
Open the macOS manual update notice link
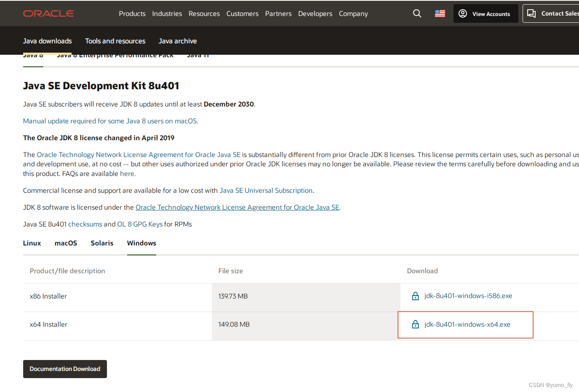point(110,121)
